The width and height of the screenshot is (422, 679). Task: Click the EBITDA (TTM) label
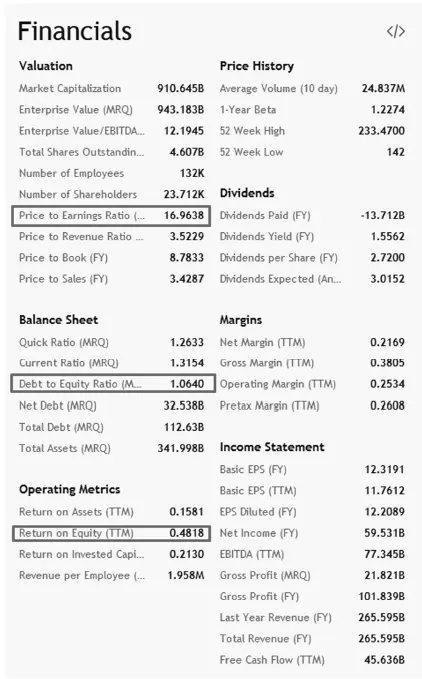coord(252,554)
